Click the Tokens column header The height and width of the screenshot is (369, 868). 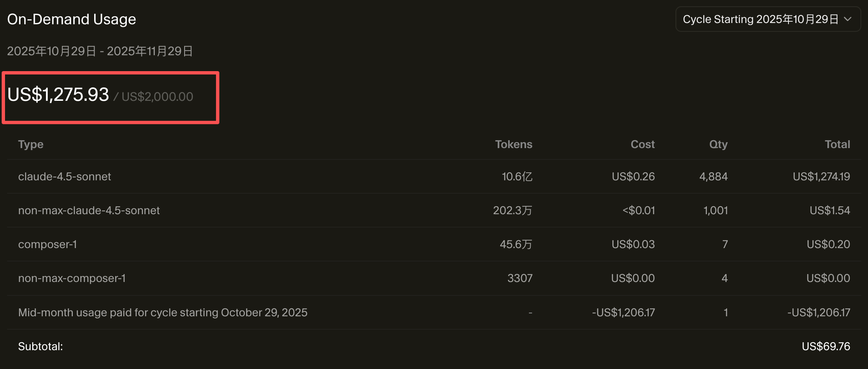tap(514, 144)
